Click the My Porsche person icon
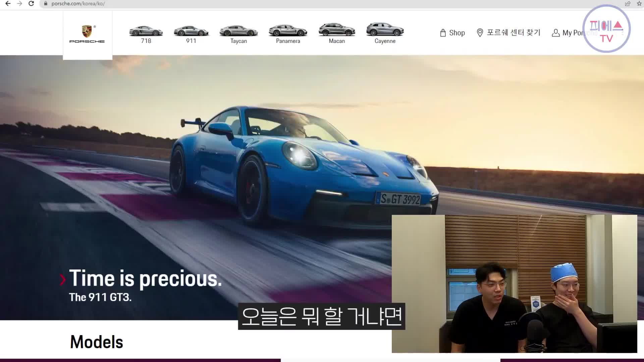Screen dimensions: 644x362 [555, 33]
